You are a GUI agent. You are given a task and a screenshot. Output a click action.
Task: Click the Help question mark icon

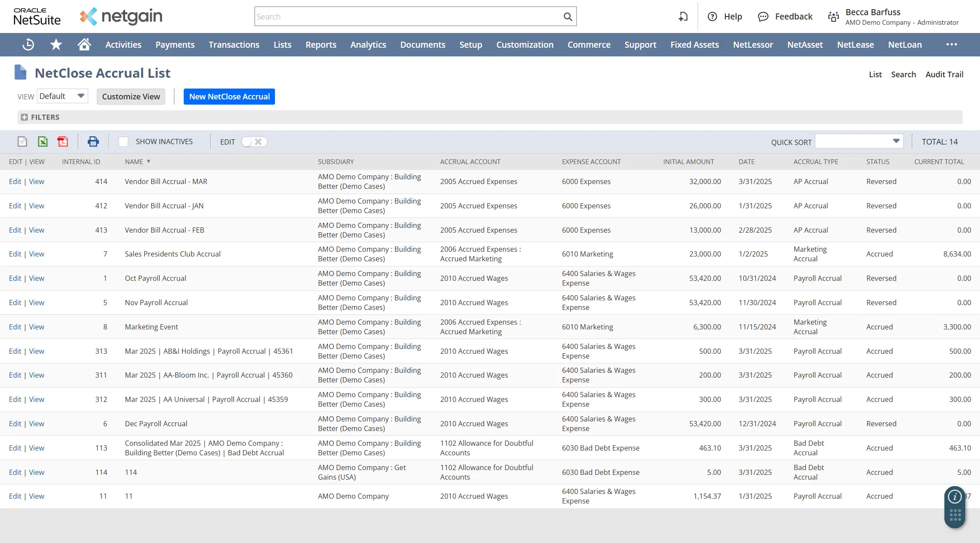[712, 16]
